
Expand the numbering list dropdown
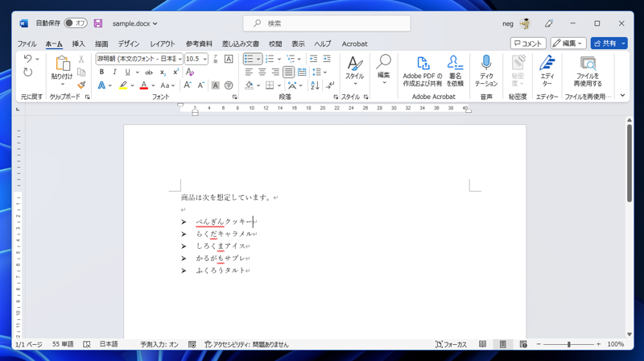pyautogui.click(x=279, y=59)
